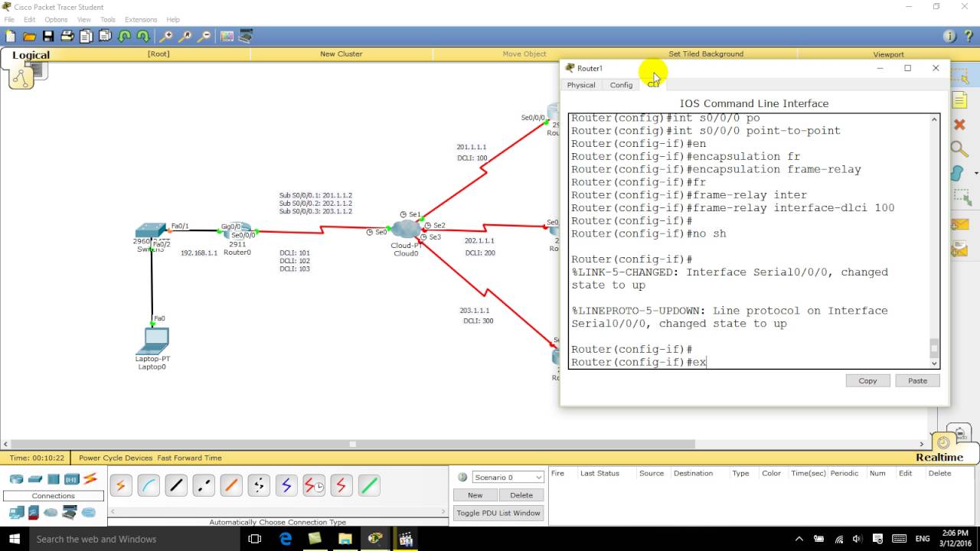Image resolution: width=980 pixels, height=551 pixels.
Task: Pick the Phone cable
Action: 259,485
